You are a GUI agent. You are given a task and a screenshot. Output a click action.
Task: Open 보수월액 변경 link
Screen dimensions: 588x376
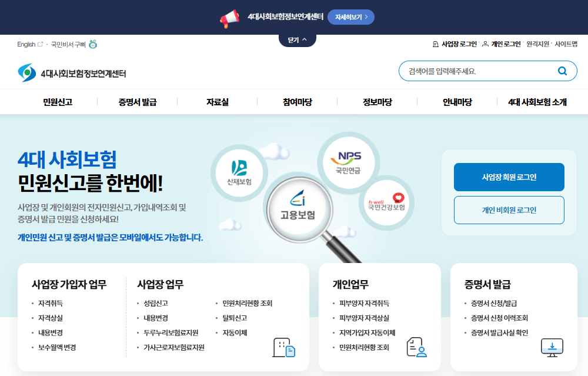pyautogui.click(x=57, y=348)
